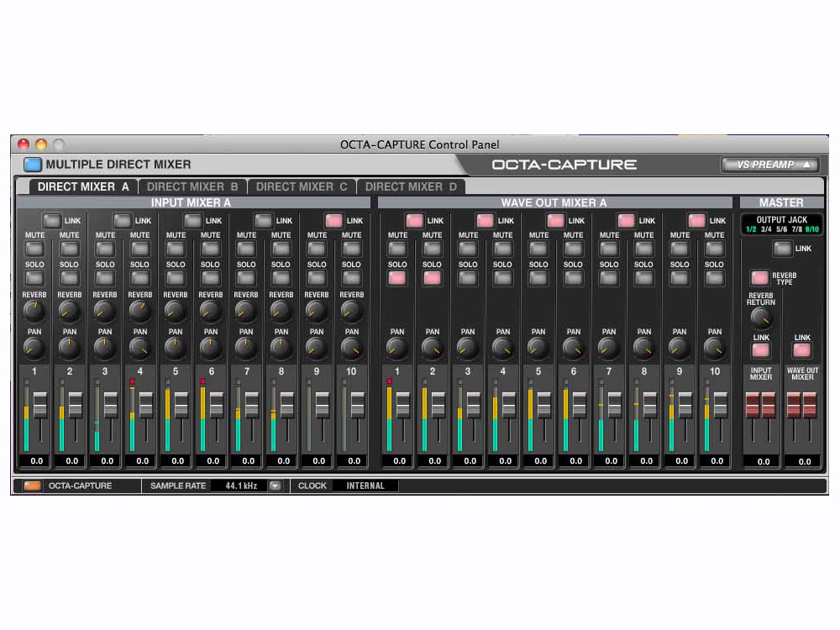
Task: Mute input mixer channel 1
Action: (34, 249)
